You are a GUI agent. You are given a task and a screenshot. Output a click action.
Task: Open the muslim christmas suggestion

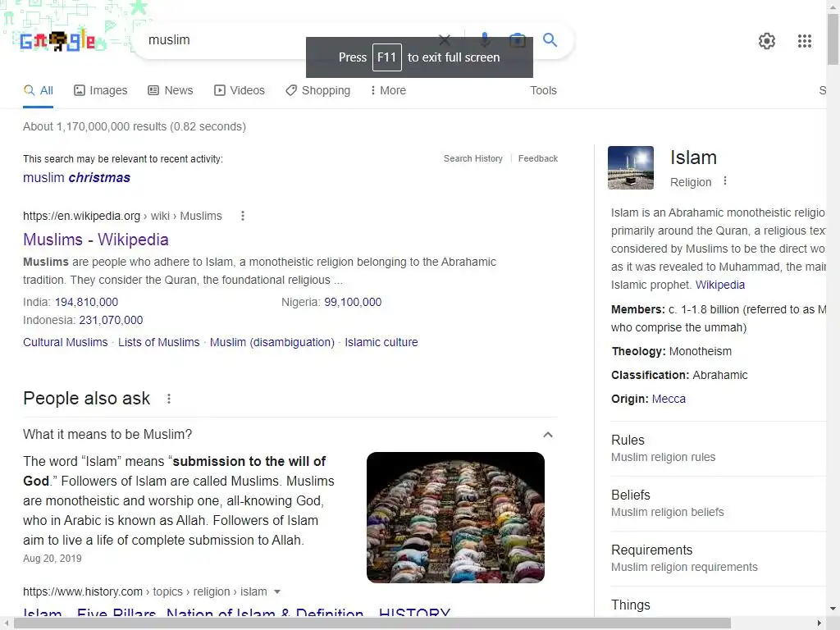[x=76, y=178]
